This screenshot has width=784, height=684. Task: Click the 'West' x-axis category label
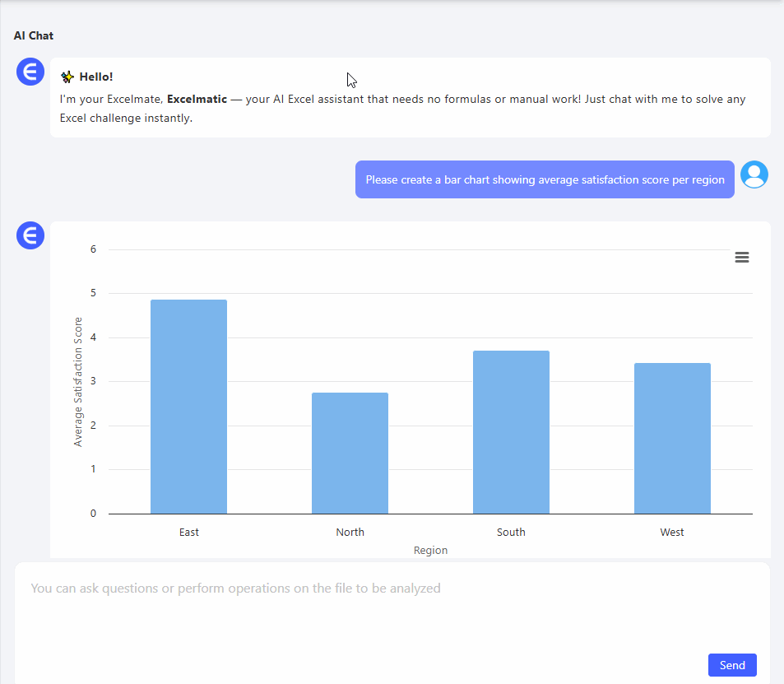tap(672, 533)
